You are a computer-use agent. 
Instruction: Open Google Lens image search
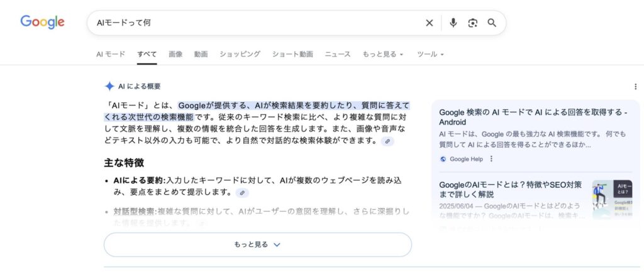pos(473,23)
